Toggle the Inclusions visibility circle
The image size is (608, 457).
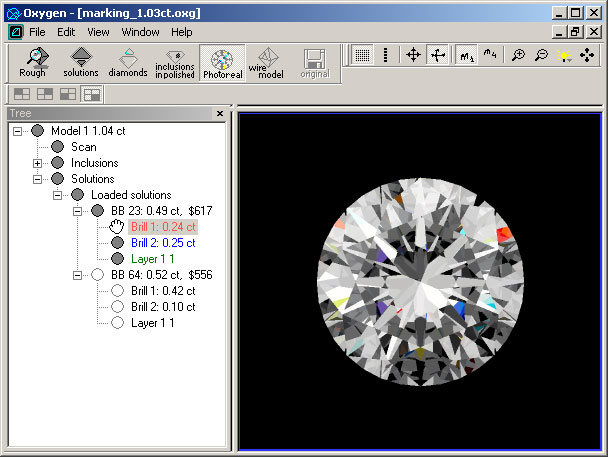[x=57, y=163]
